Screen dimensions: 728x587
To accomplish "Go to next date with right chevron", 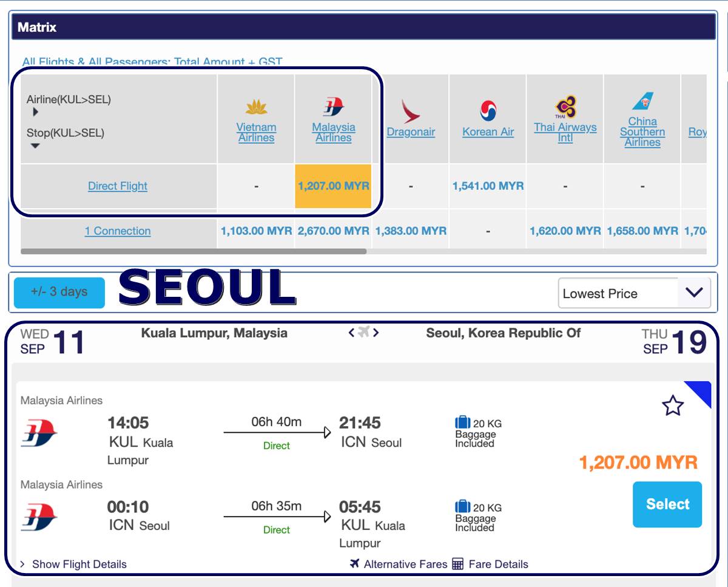I will point(376,332).
